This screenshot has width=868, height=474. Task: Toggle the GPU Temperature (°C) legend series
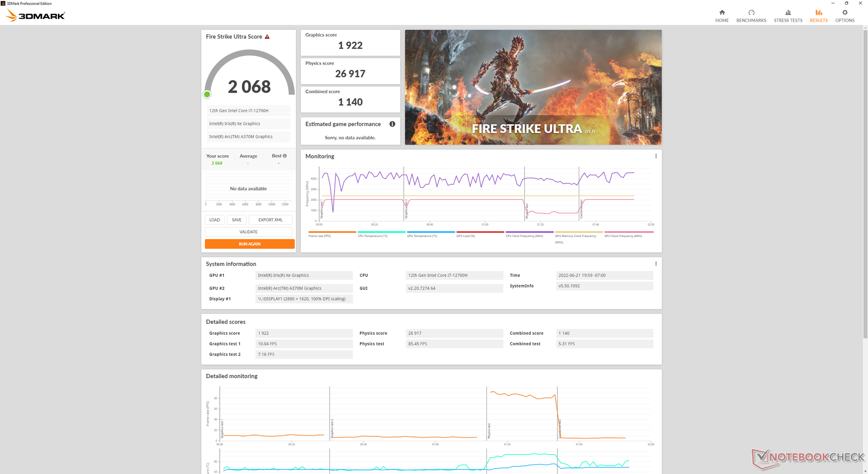430,234
